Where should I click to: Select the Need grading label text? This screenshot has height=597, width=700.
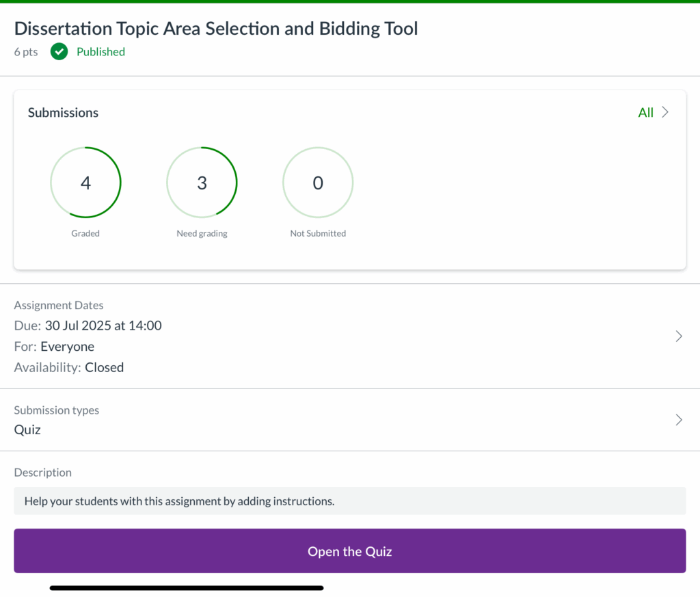click(x=202, y=233)
